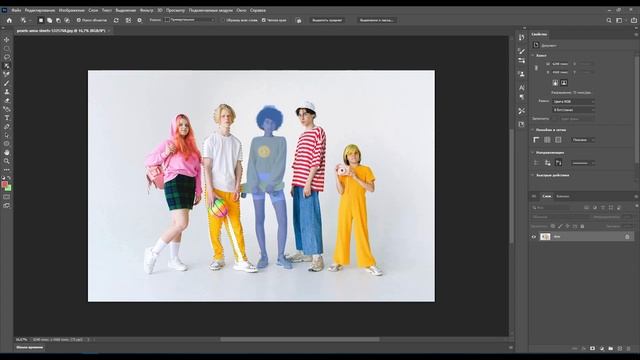Click the search icon at top right
Viewport: 640px width, 360px height.
pos(609,20)
